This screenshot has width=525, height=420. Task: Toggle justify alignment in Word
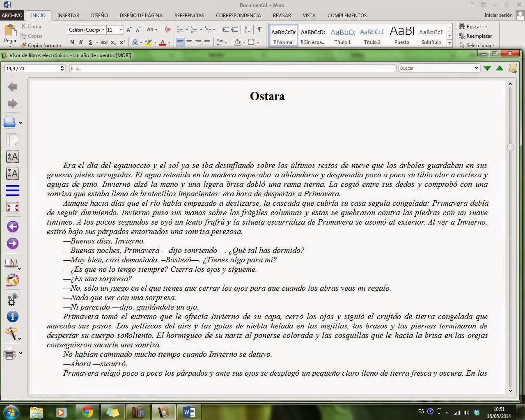[x=207, y=42]
